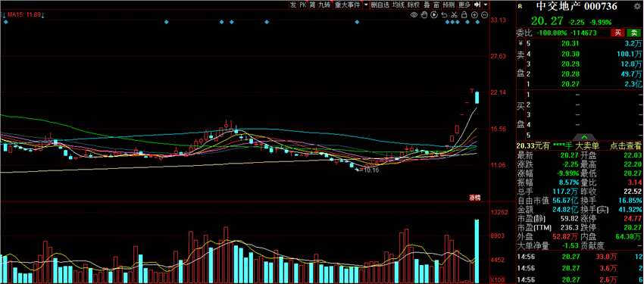The image size is (644, 284).
Task: Click the undo arrow icon
Action: point(445,15)
